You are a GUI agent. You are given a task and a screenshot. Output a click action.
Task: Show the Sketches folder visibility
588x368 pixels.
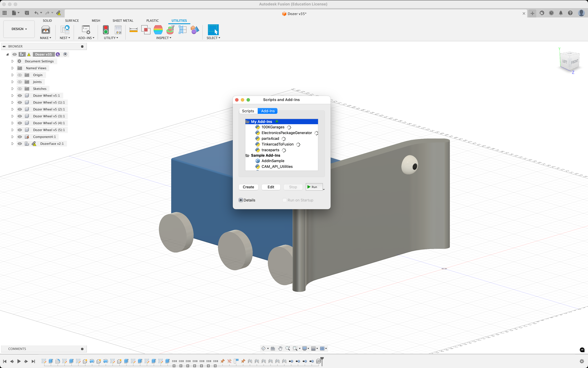click(20, 89)
